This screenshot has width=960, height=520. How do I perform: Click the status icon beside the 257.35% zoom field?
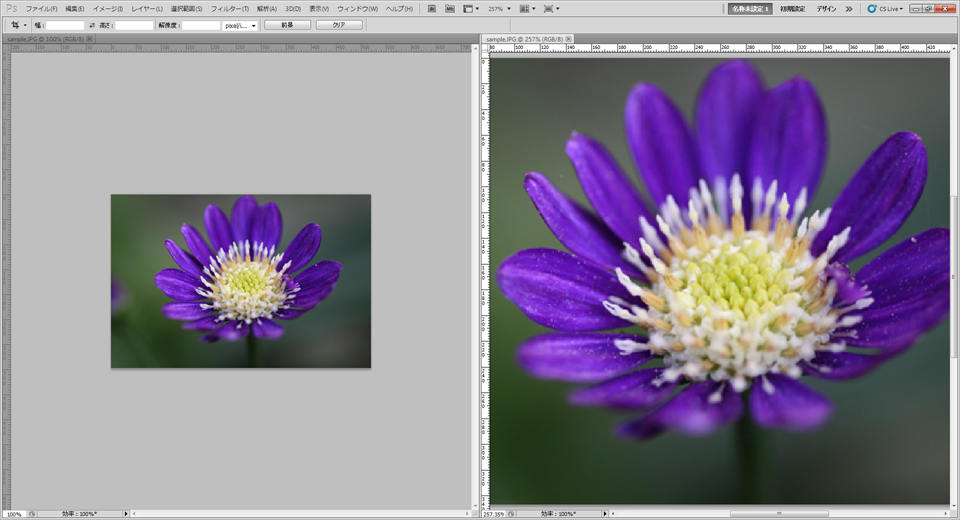(x=511, y=514)
